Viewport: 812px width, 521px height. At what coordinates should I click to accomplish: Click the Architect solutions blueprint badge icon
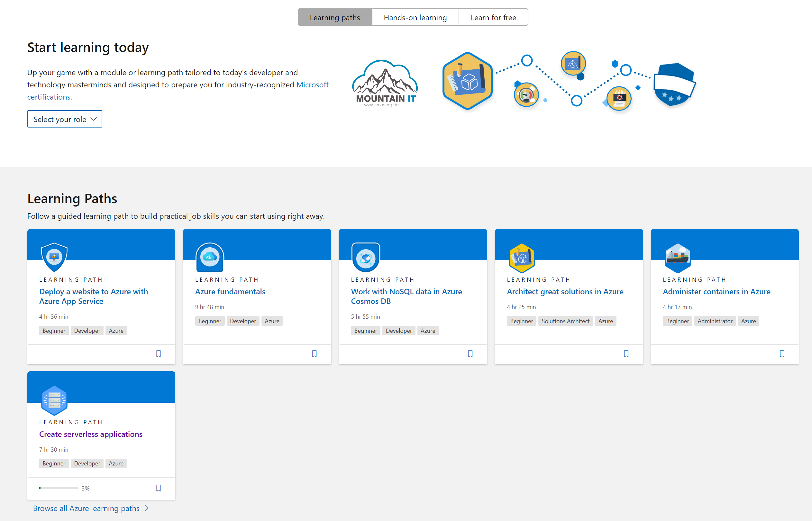[522, 258]
